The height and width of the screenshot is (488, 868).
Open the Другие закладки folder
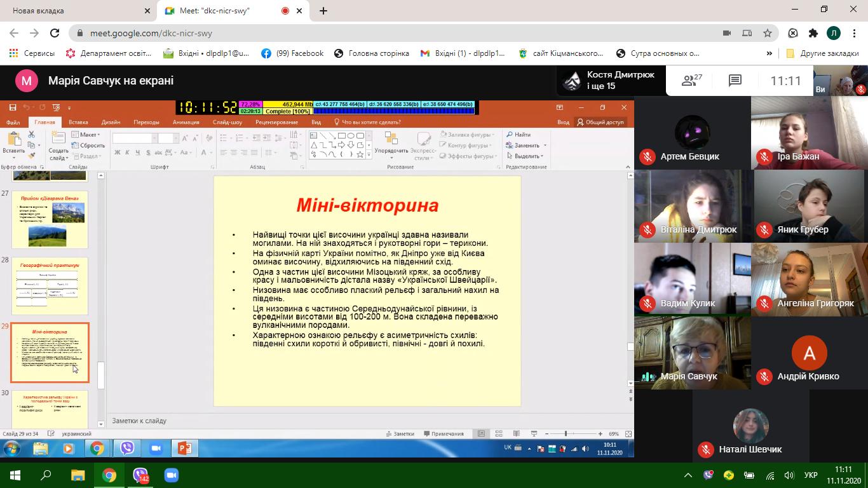point(822,53)
